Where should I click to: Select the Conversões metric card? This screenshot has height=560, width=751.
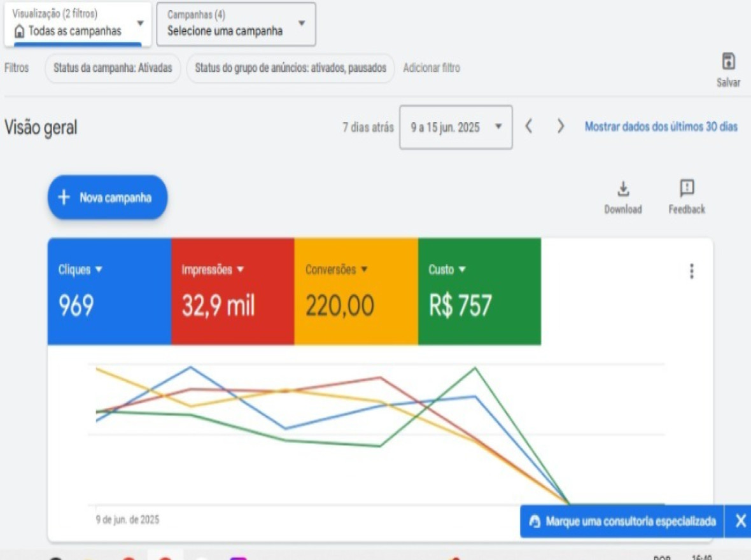356,292
